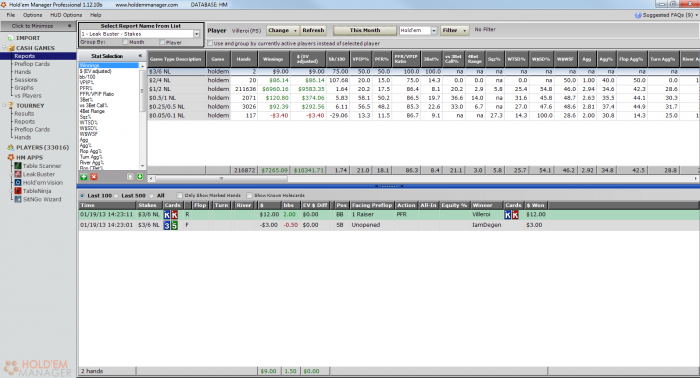
Task: Open Preflop Cards under Tourney
Action: (x=32, y=129)
